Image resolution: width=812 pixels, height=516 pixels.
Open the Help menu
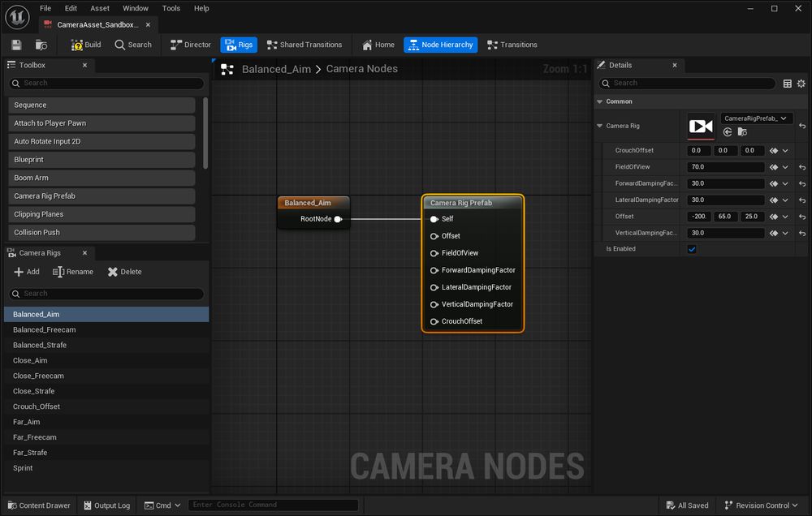click(x=201, y=8)
